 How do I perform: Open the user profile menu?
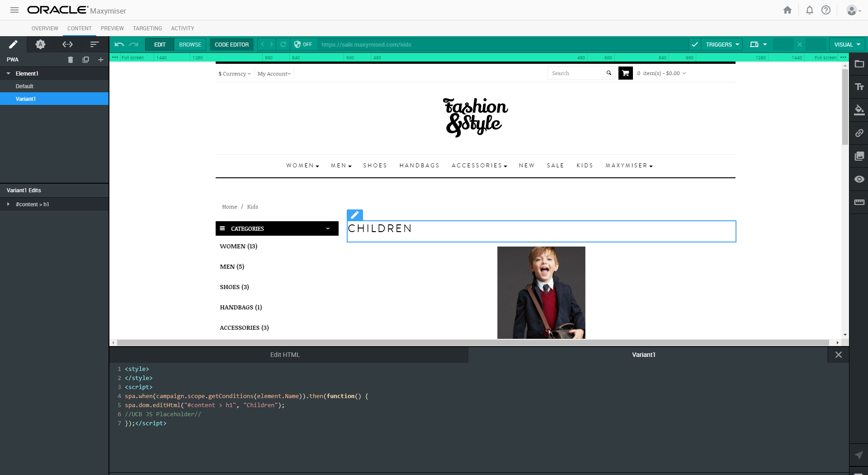click(853, 10)
